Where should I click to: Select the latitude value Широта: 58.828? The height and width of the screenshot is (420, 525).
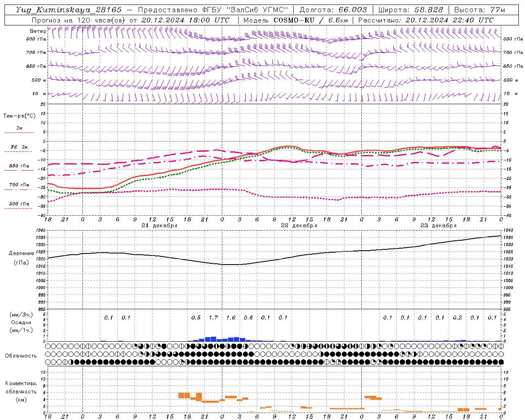(x=411, y=10)
